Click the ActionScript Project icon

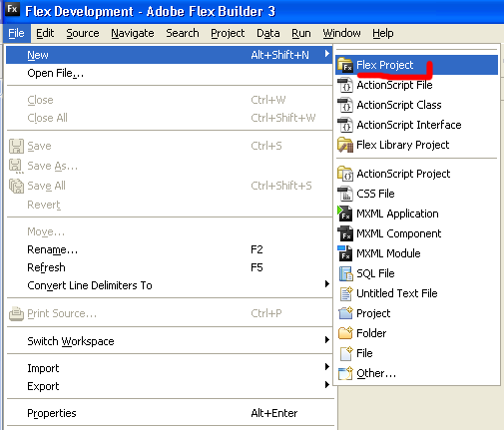345,174
